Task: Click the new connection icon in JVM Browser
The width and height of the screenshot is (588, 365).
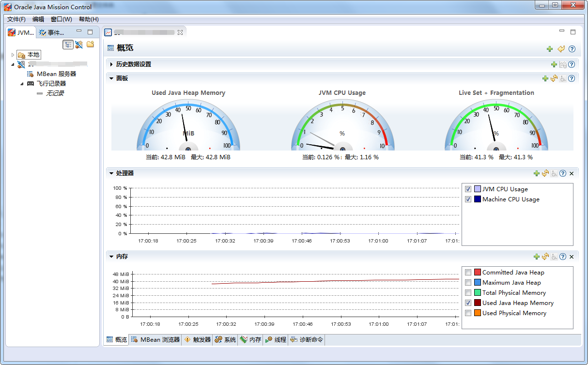Action: pos(79,45)
